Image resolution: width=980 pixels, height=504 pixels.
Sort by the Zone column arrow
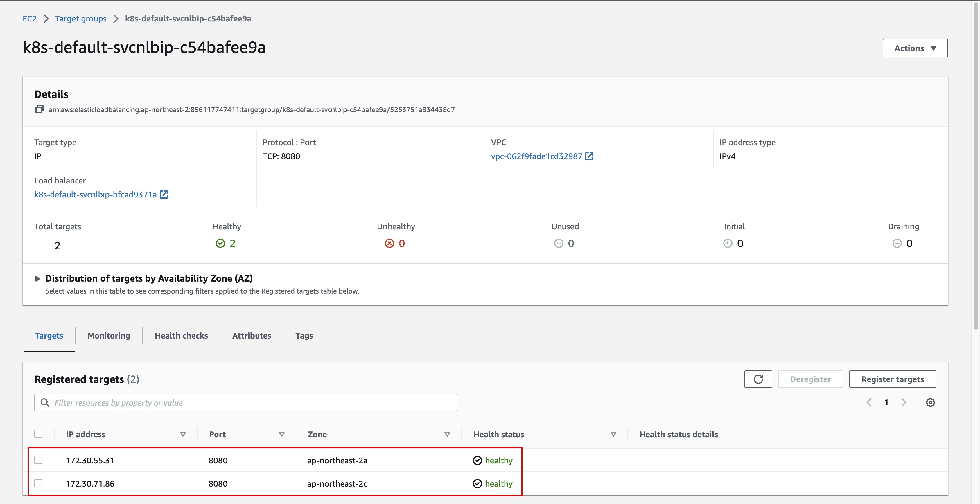[447, 434]
